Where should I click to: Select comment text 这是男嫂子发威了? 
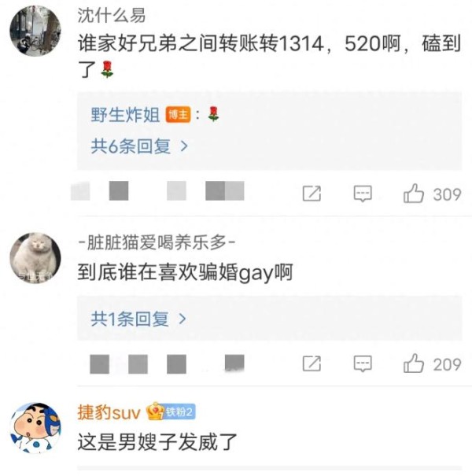click(x=157, y=441)
